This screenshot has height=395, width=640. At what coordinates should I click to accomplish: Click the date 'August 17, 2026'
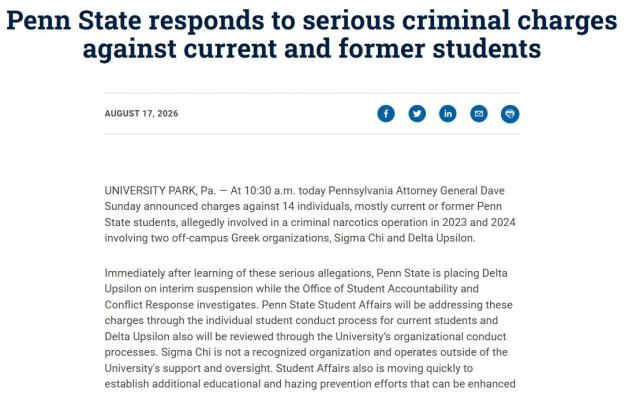pyautogui.click(x=141, y=113)
